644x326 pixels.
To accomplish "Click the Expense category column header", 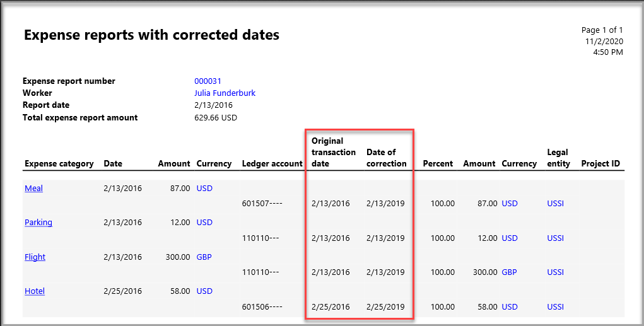I will tap(59, 164).
